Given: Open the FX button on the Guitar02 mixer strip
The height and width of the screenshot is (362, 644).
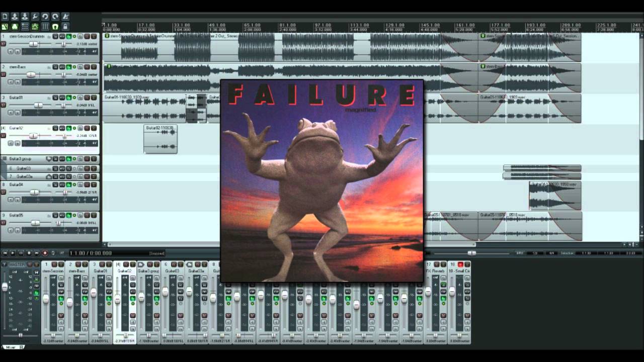Looking at the screenshot, I should click(x=133, y=298).
